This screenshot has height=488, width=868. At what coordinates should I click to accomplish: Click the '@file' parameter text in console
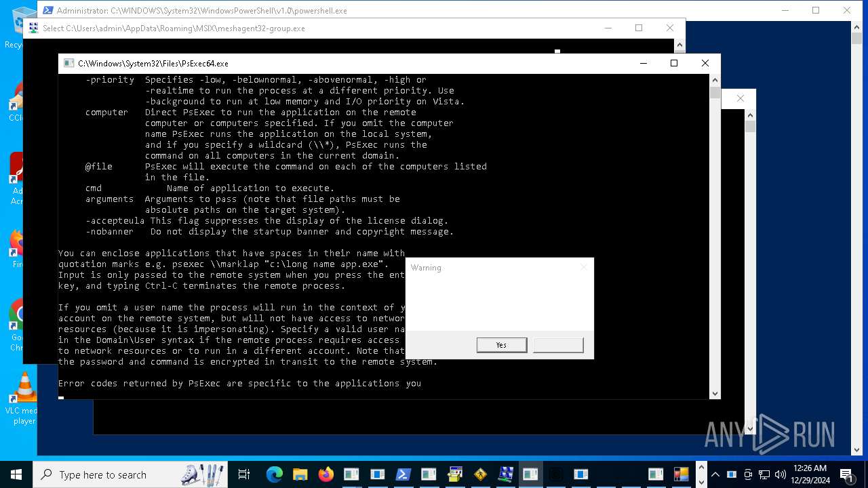[x=99, y=167]
